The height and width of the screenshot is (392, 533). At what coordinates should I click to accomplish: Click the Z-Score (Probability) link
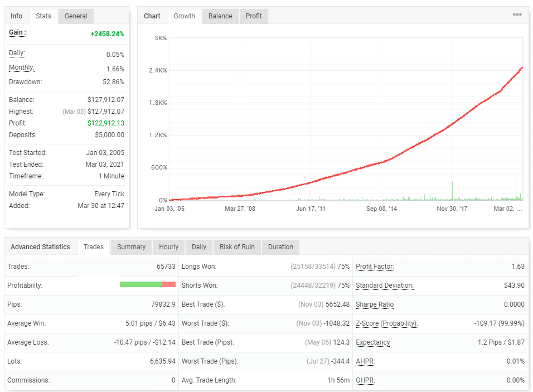pyautogui.click(x=386, y=323)
